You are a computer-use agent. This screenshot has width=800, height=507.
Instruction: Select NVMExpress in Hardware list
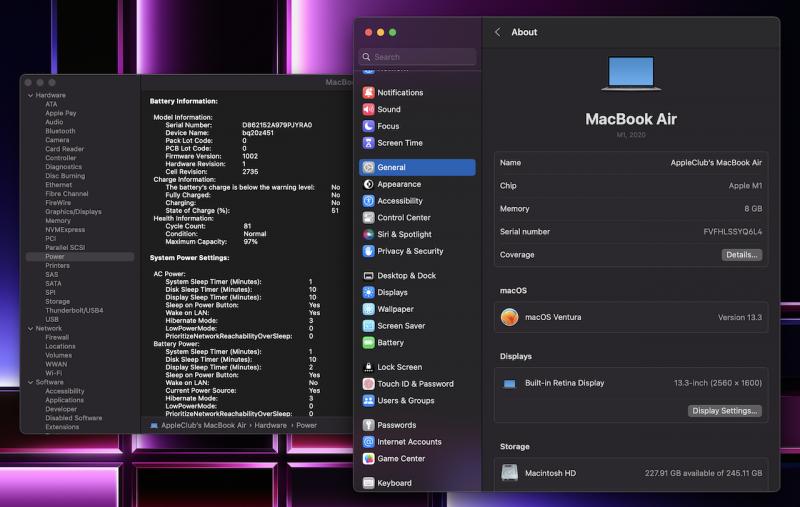[x=65, y=230]
